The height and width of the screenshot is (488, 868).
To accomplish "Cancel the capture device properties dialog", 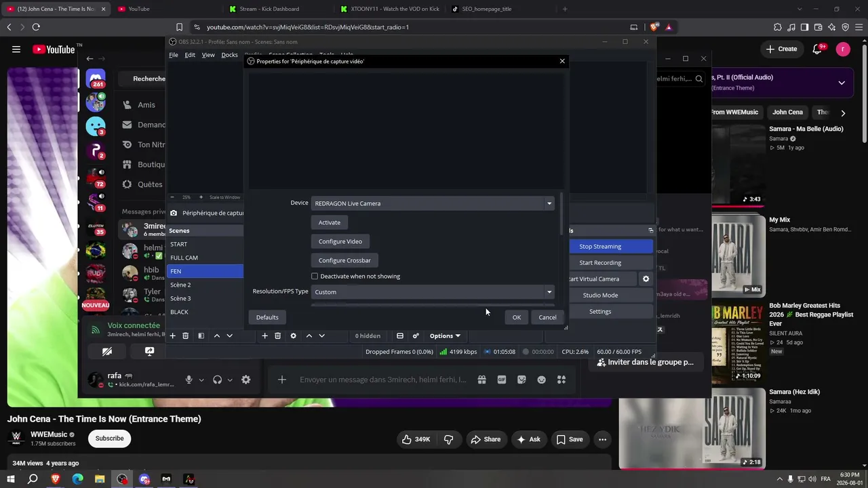I will click(547, 317).
